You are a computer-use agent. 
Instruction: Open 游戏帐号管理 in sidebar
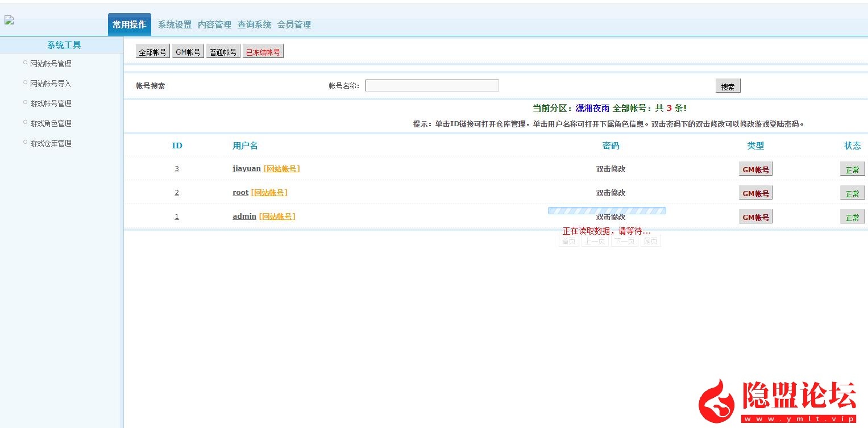pyautogui.click(x=51, y=103)
